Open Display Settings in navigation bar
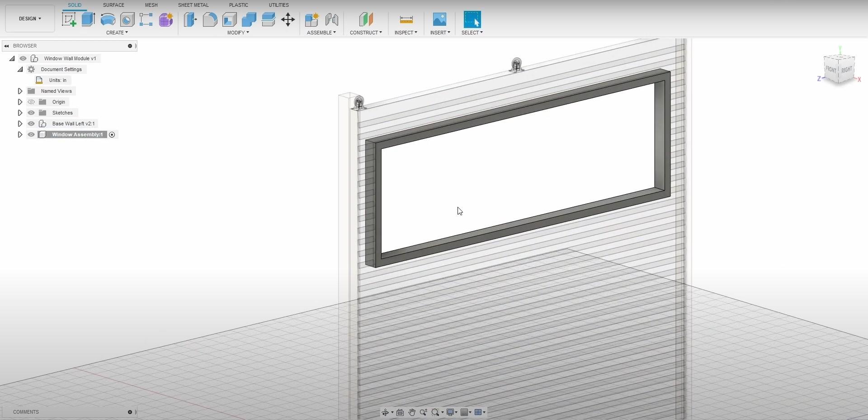 pyautogui.click(x=452, y=412)
